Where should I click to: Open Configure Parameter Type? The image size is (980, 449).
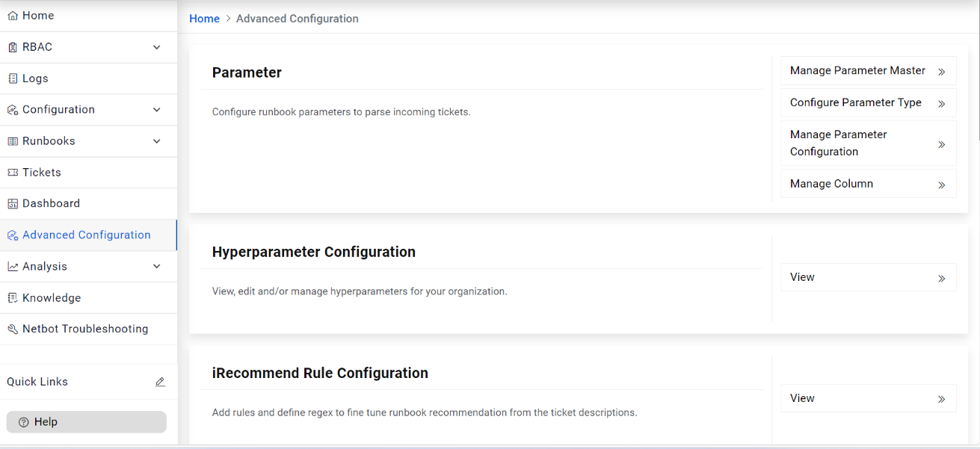pyautogui.click(x=868, y=103)
